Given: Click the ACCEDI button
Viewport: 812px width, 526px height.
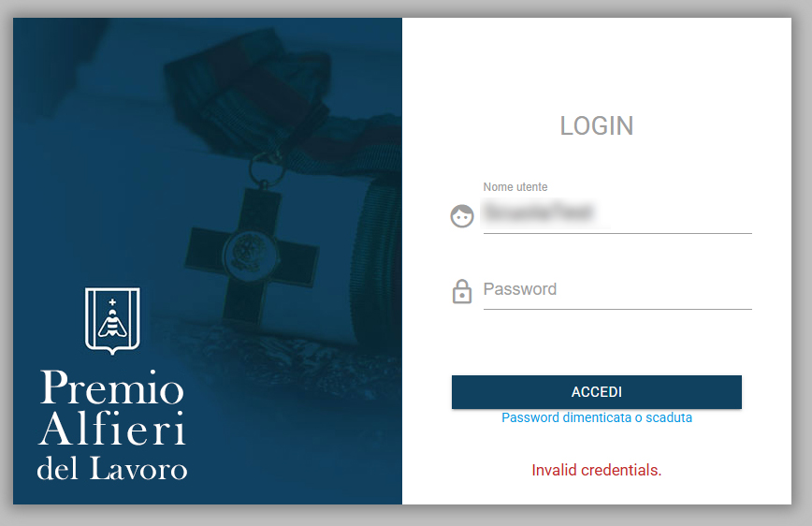Looking at the screenshot, I should tap(597, 392).
